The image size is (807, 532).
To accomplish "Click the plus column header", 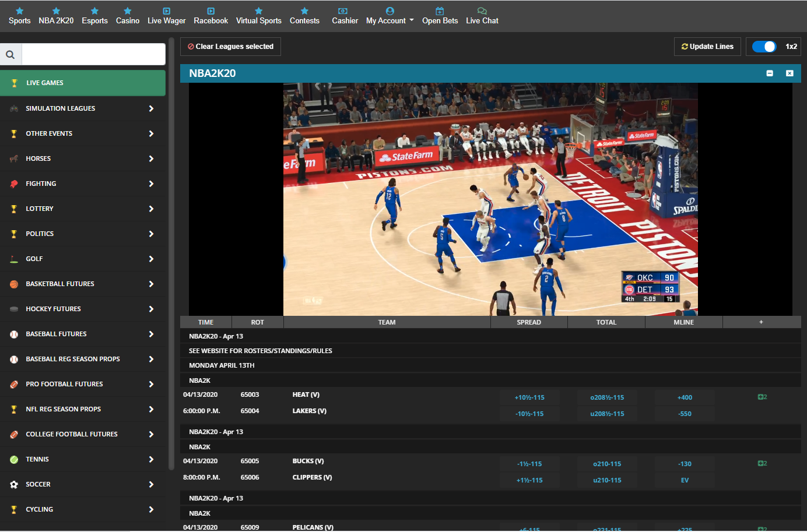I will pyautogui.click(x=761, y=322).
